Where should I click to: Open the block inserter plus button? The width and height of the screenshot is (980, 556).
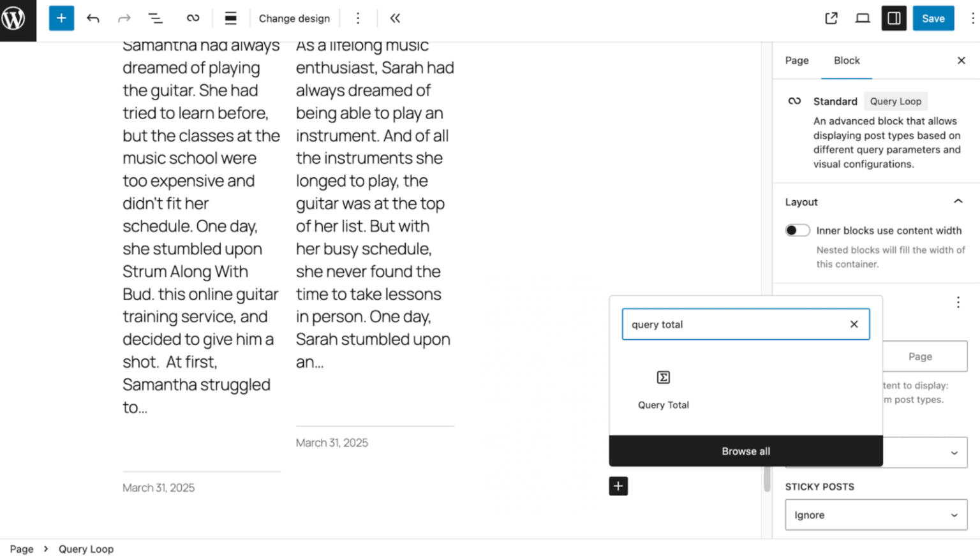point(61,18)
